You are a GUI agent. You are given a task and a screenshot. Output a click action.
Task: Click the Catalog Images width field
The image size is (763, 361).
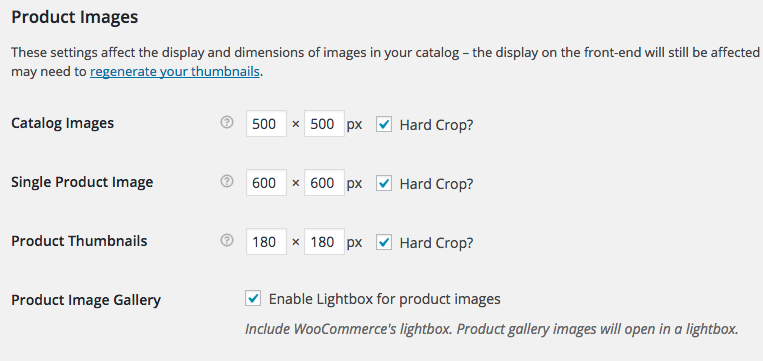(266, 125)
